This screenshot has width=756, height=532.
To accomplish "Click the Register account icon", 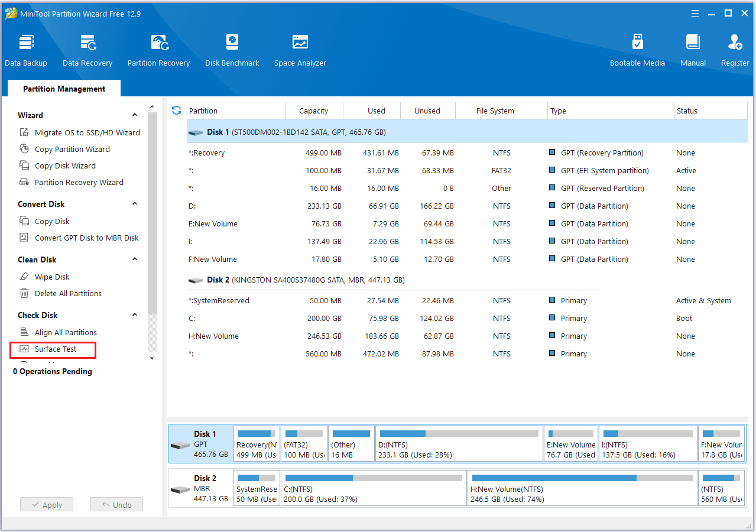I will point(735,50).
